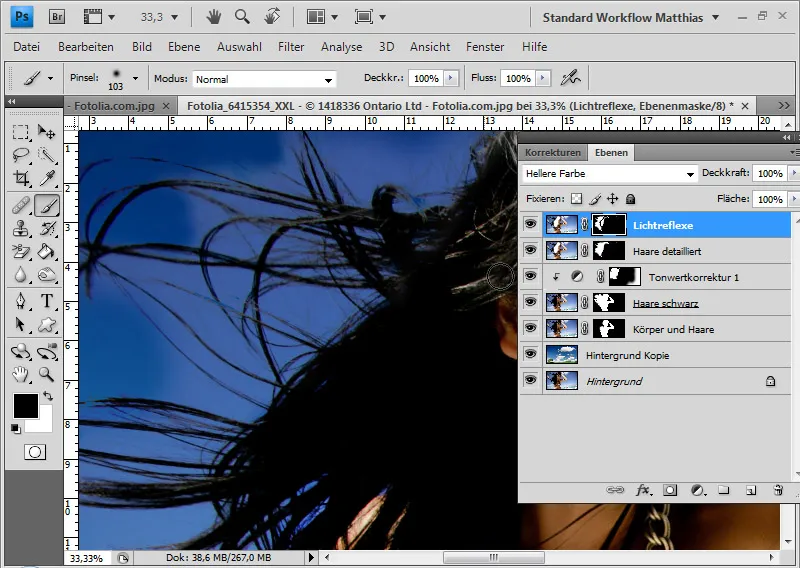Select the Blur tool
This screenshot has width=800, height=568.
pos(20,275)
